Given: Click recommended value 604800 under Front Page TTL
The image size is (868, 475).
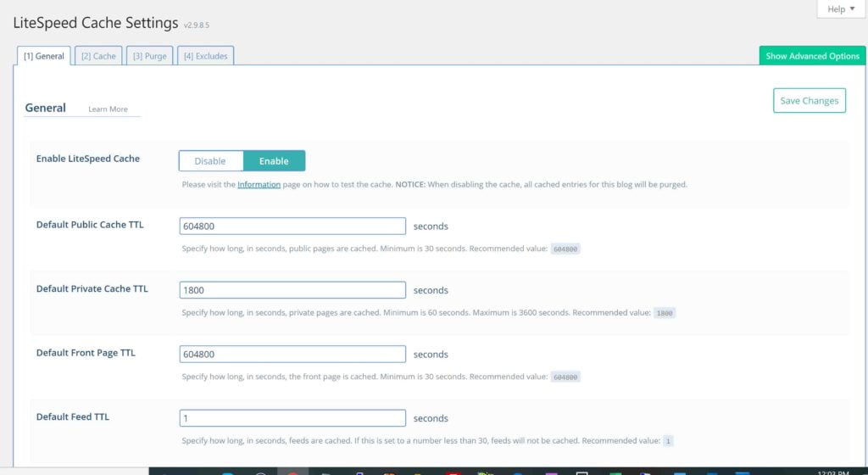Looking at the screenshot, I should pyautogui.click(x=565, y=377).
